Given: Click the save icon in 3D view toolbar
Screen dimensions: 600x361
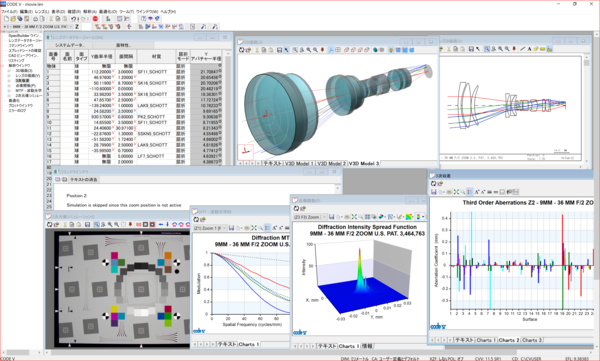Looking at the screenshot, I should 279,50.
